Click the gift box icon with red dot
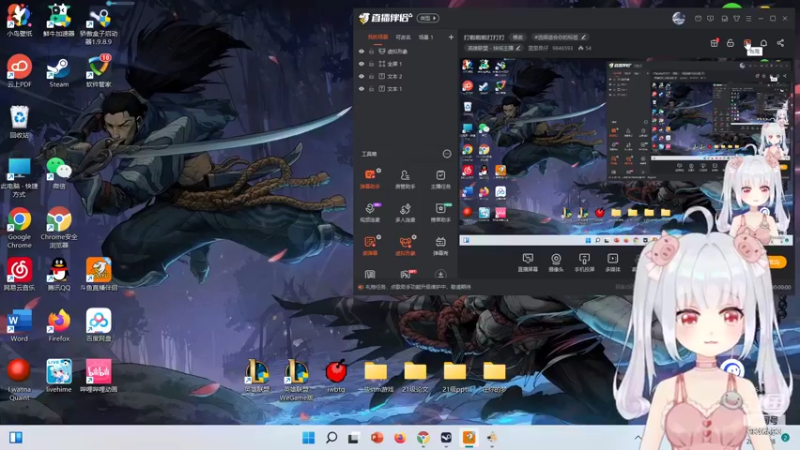The width and height of the screenshot is (800, 450). coord(714,43)
